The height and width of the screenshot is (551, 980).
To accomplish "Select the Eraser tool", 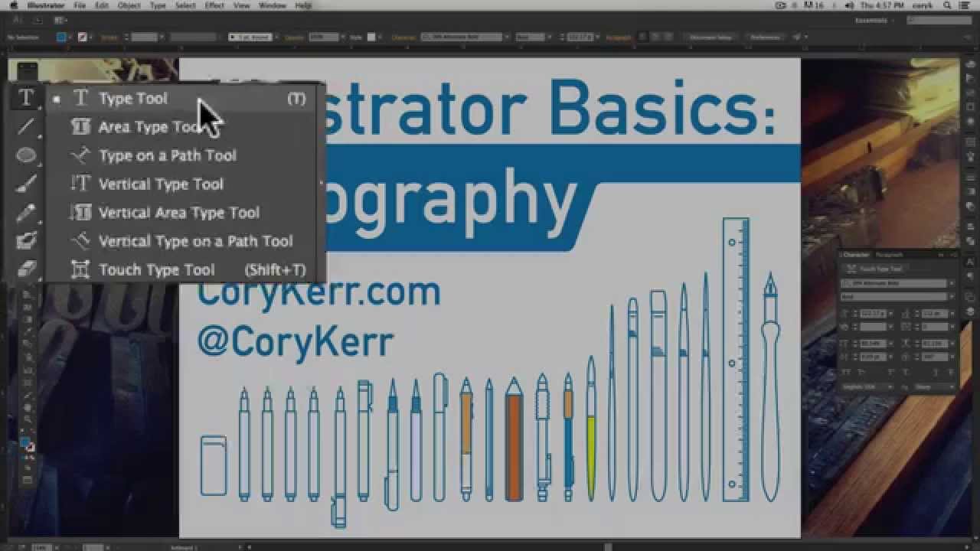I will coord(26,269).
